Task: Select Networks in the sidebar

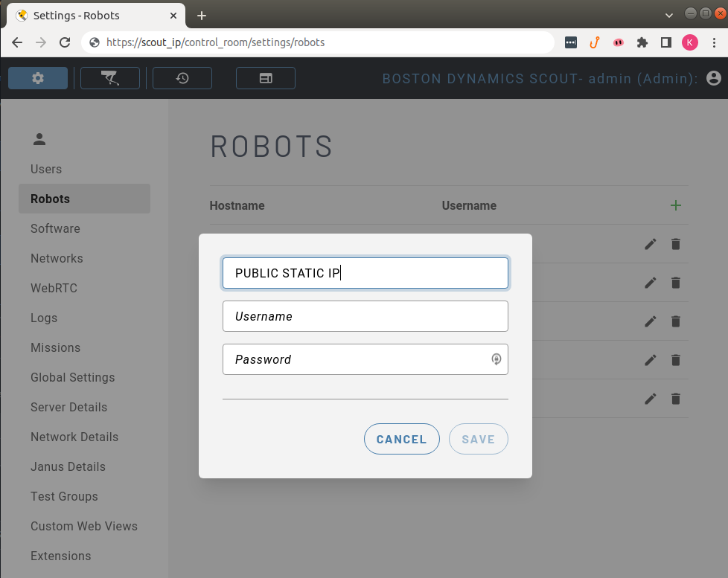Action: pos(57,258)
